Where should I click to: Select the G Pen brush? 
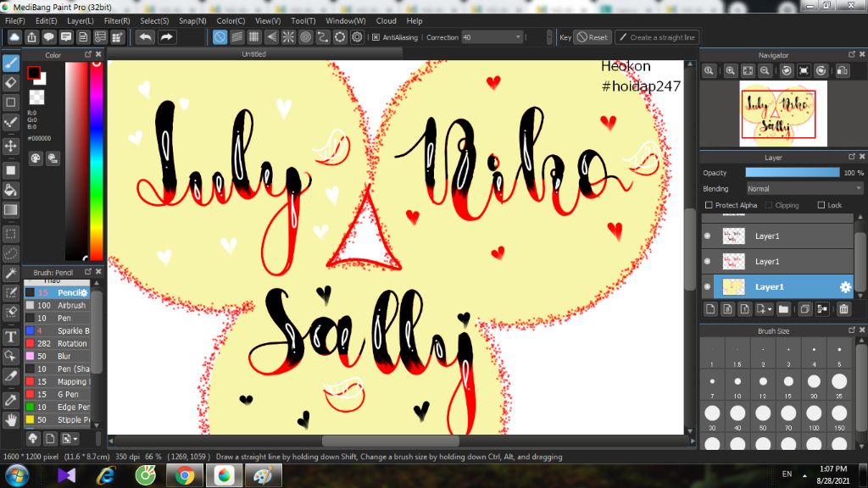click(58, 395)
